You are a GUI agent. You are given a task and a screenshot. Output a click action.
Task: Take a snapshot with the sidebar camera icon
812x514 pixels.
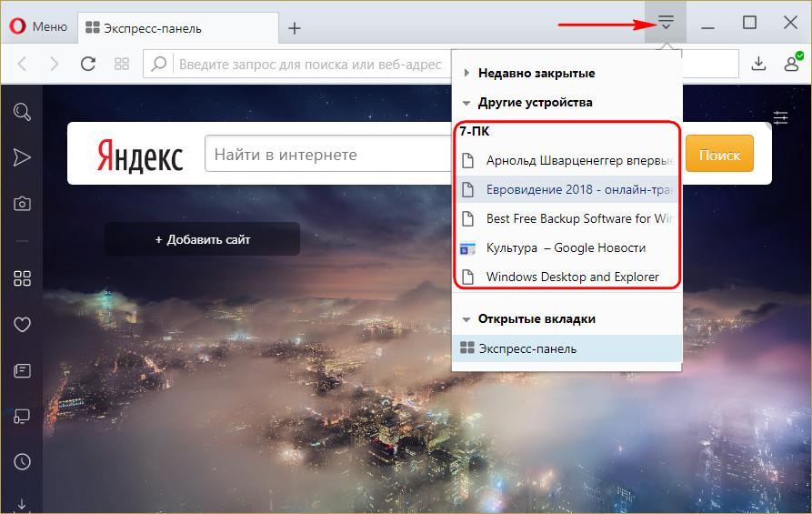click(22, 204)
